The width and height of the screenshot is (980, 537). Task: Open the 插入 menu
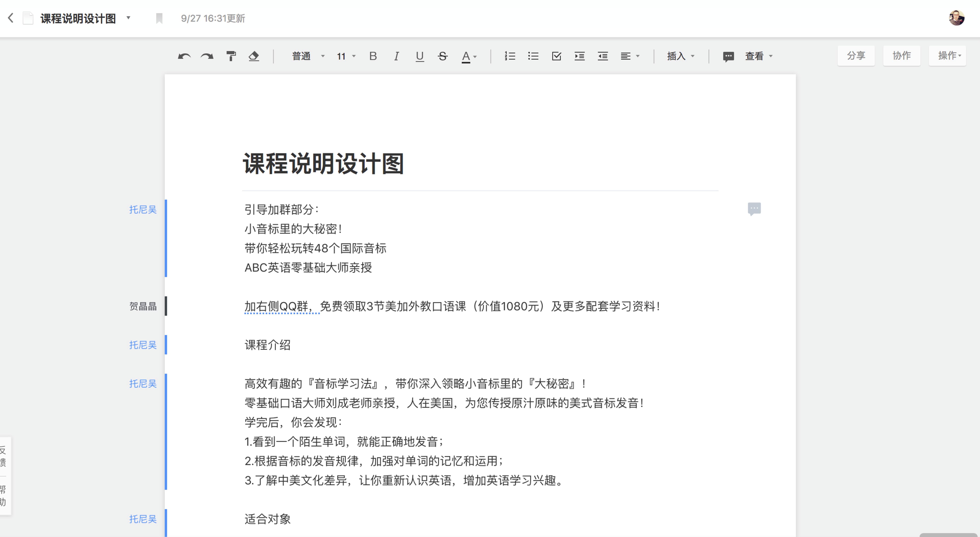tap(681, 56)
